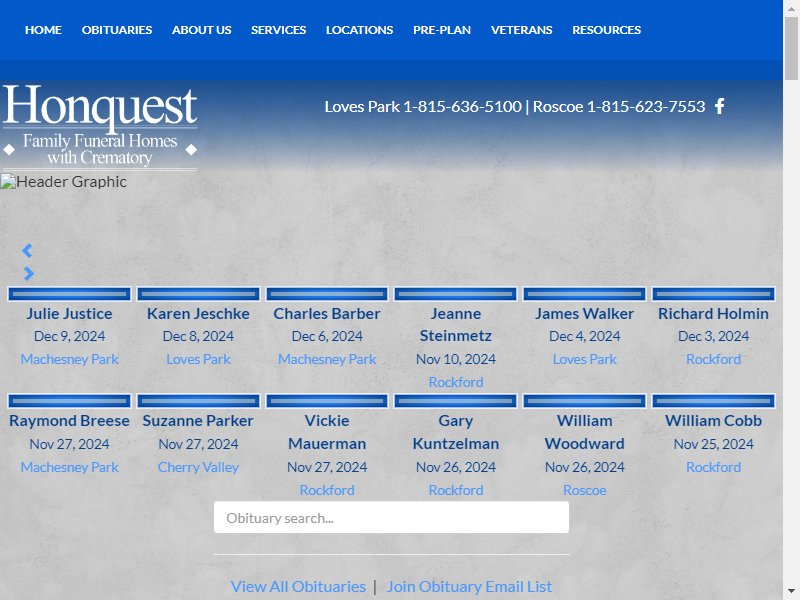Click the broken Header Graphic image

pos(64,182)
